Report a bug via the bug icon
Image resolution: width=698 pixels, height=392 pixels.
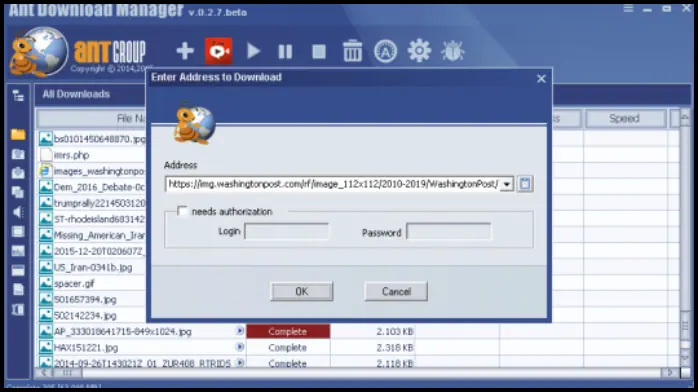453,51
